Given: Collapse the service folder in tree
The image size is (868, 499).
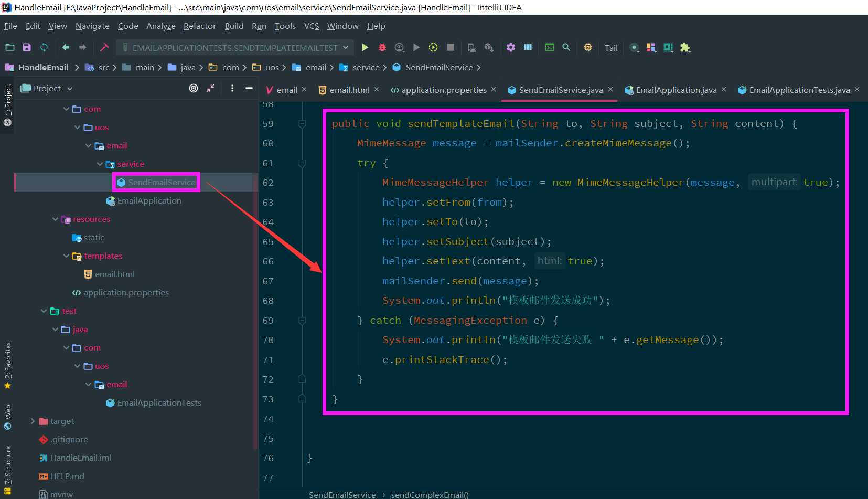Looking at the screenshot, I should (x=100, y=164).
